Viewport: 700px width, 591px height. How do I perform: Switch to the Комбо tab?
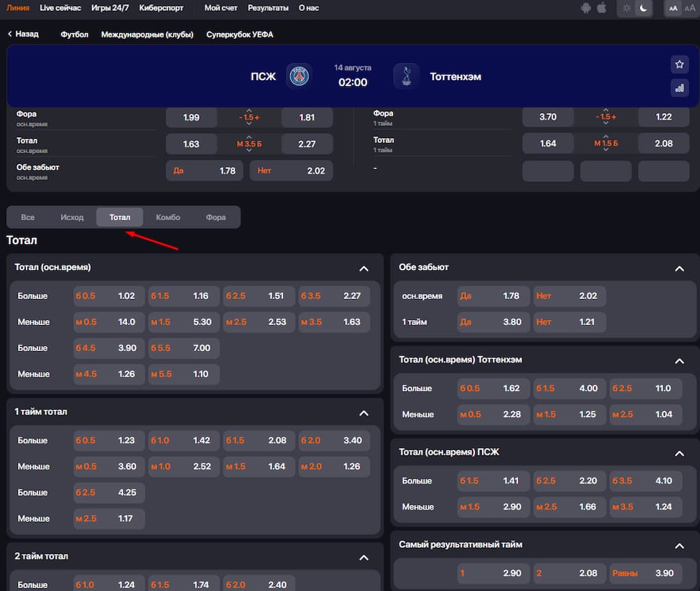click(x=168, y=217)
